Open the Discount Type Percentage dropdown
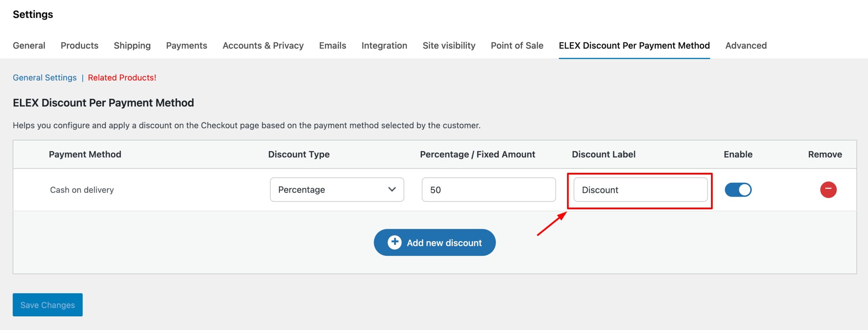 click(337, 190)
